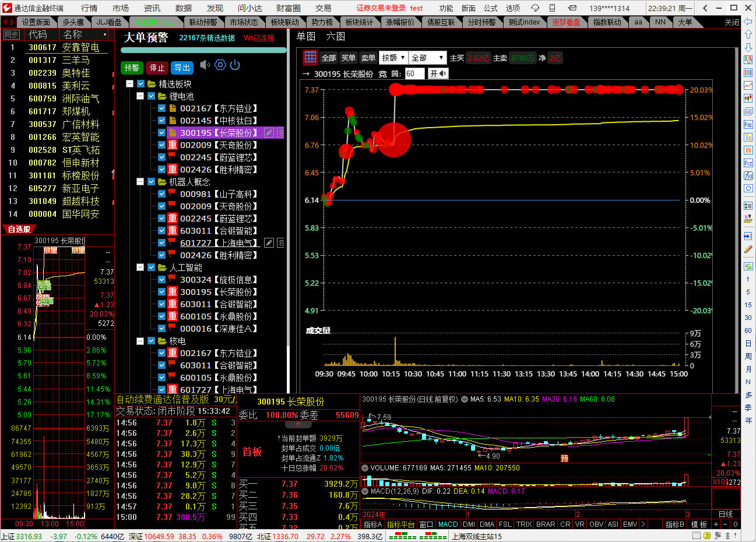Screen dimensions: 756x542
Task: Click the red grid view icon
Action: [310, 57]
